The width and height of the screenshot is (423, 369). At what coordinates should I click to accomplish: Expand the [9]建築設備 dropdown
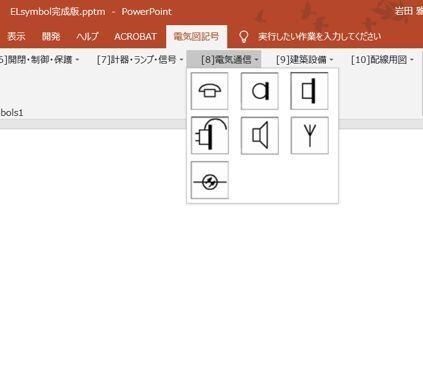[x=305, y=60]
